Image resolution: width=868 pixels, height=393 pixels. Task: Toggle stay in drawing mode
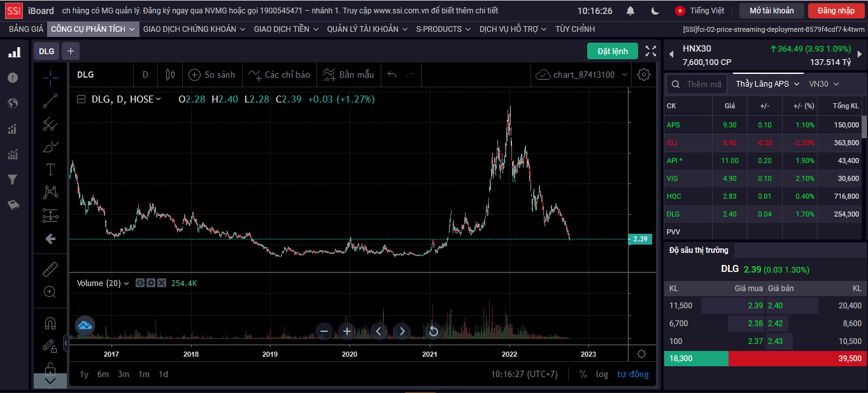point(50,346)
